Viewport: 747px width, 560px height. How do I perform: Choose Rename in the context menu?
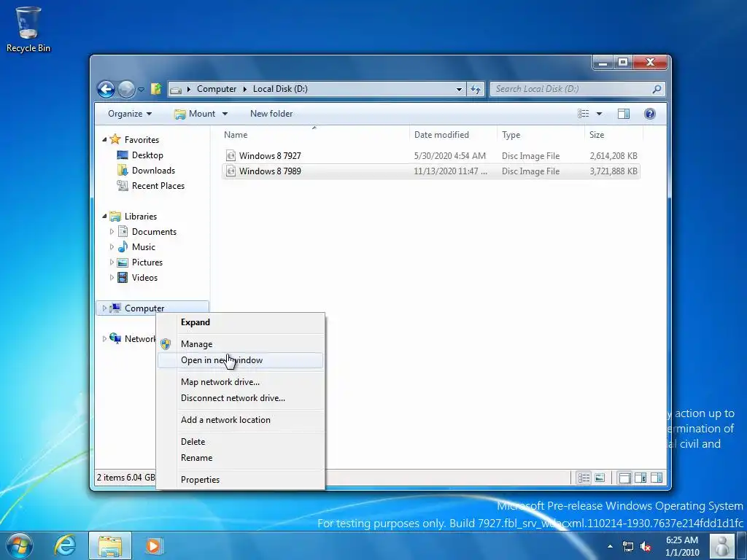coord(241,458)
